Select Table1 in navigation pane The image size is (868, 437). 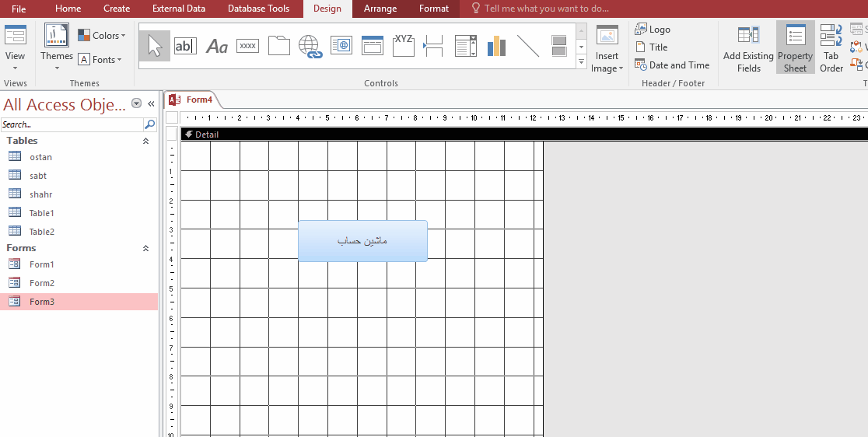(79, 213)
